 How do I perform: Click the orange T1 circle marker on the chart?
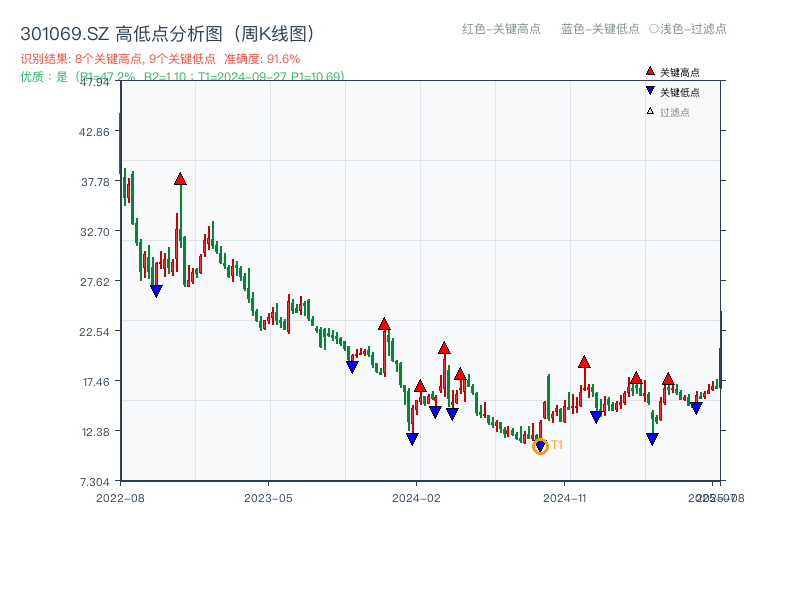[540, 444]
